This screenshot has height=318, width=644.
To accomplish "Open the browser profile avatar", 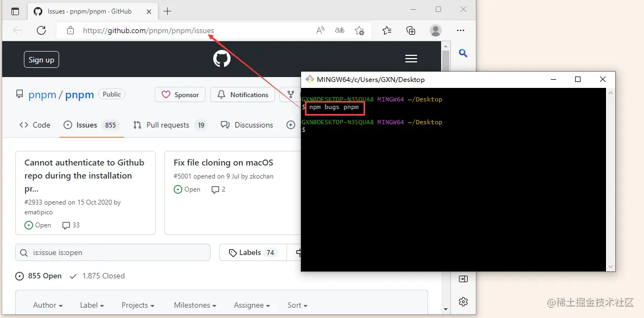I will (435, 30).
